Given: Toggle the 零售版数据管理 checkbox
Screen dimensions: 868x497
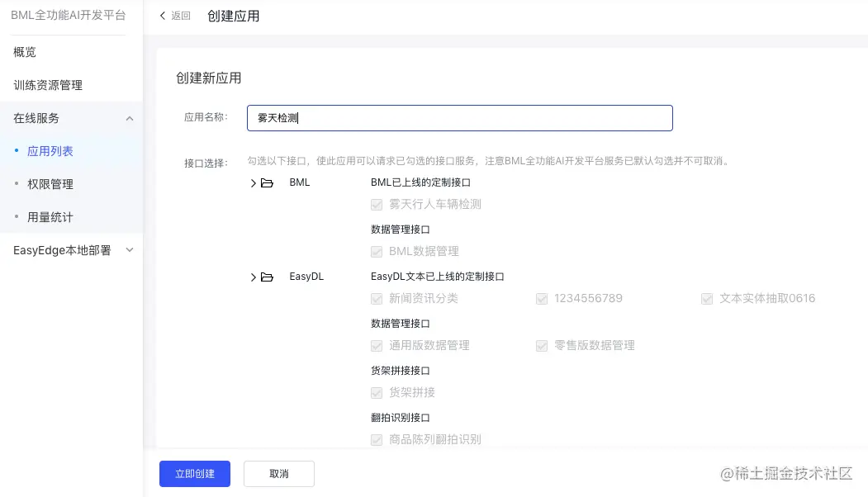Looking at the screenshot, I should (542, 346).
